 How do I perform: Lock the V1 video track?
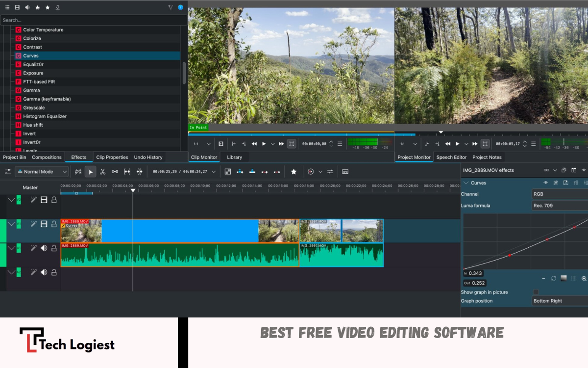coord(54,224)
